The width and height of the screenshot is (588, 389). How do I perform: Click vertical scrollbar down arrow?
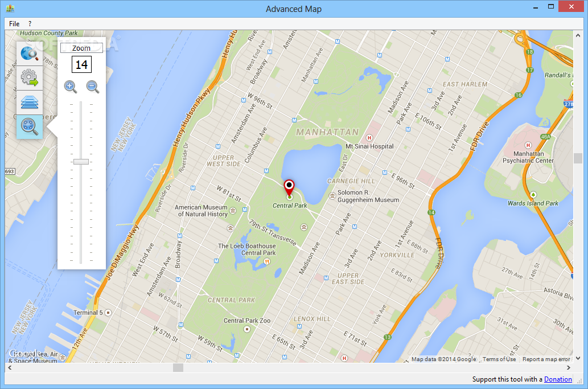578,358
